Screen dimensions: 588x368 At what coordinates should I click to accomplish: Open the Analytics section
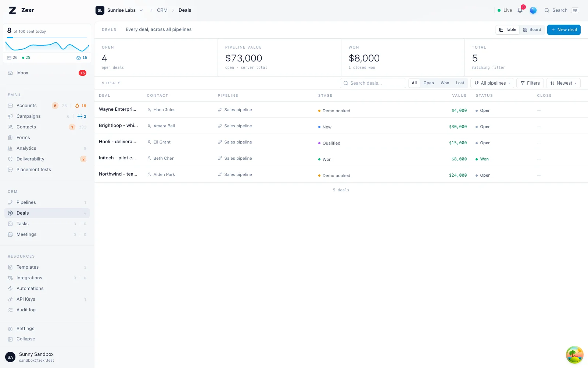(x=47, y=148)
